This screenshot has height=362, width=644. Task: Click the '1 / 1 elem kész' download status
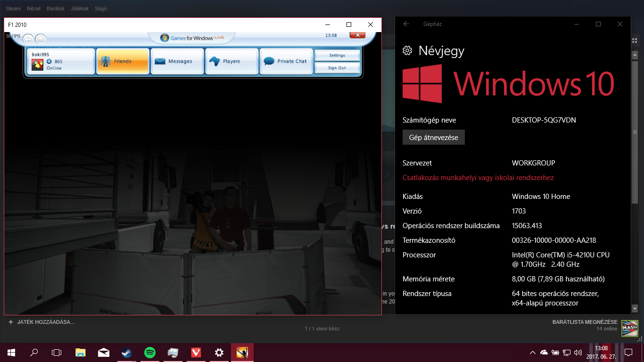pos(322,329)
